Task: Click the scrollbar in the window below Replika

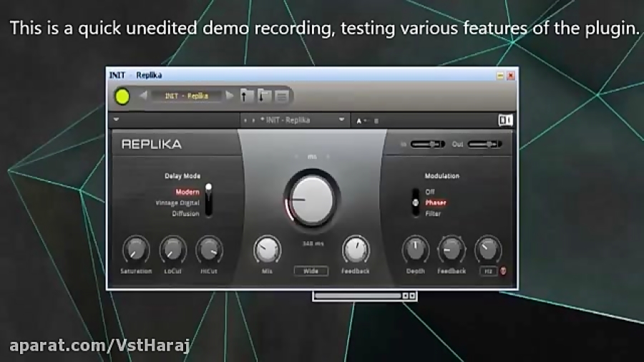Action: [358, 296]
